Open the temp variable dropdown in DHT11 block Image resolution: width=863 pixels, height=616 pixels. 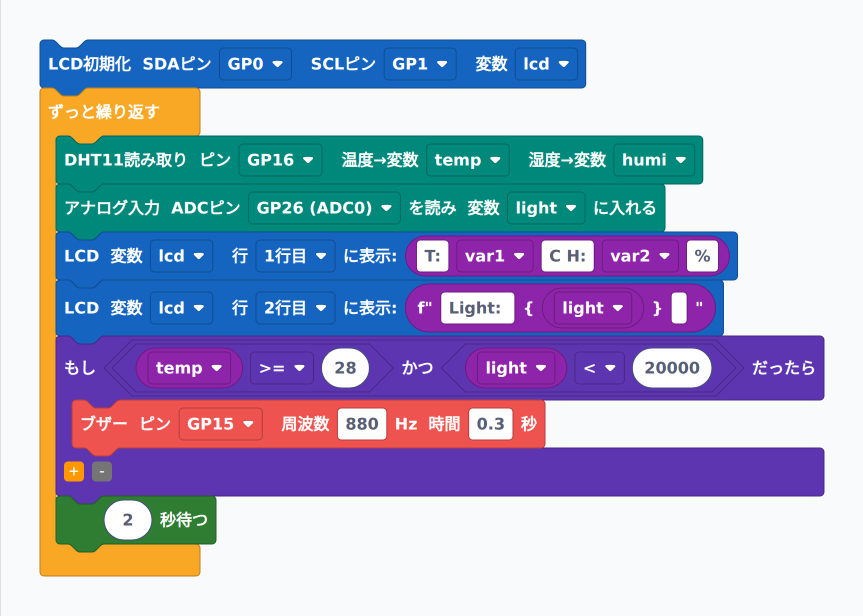pos(468,160)
